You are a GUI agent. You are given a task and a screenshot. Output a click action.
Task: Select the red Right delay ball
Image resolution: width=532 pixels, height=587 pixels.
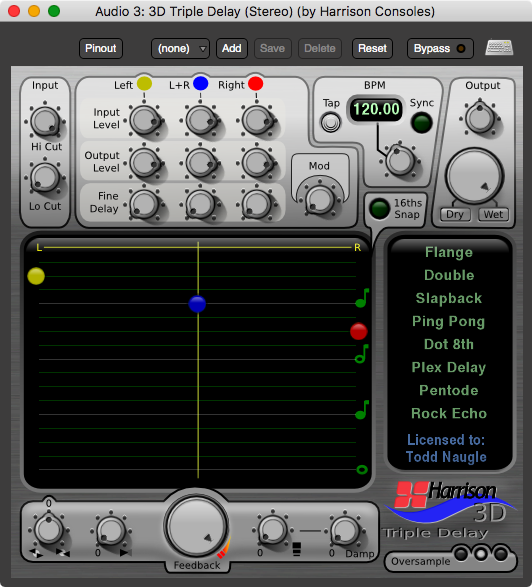[358, 331]
